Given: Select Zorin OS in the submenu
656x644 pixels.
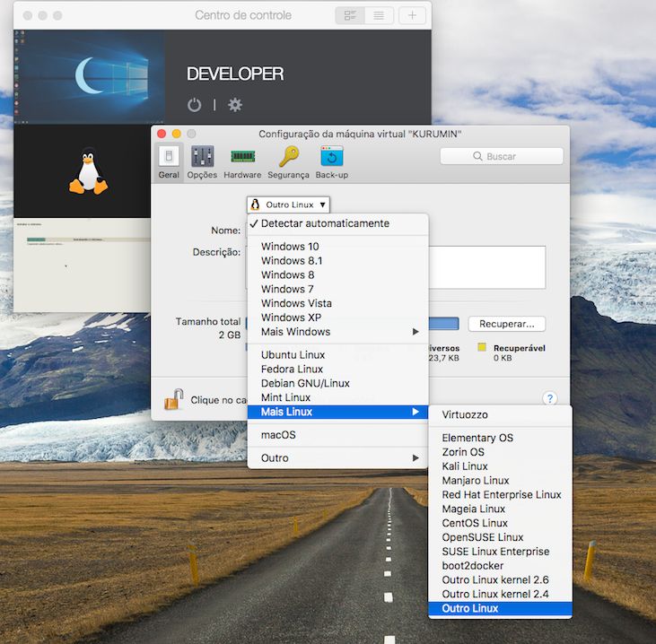Looking at the screenshot, I should pos(501,452).
